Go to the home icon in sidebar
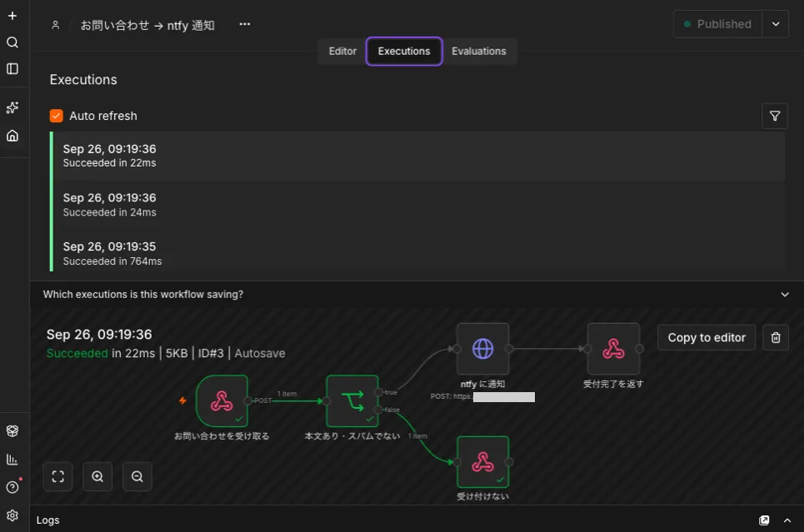The width and height of the screenshot is (804, 532). tap(12, 136)
